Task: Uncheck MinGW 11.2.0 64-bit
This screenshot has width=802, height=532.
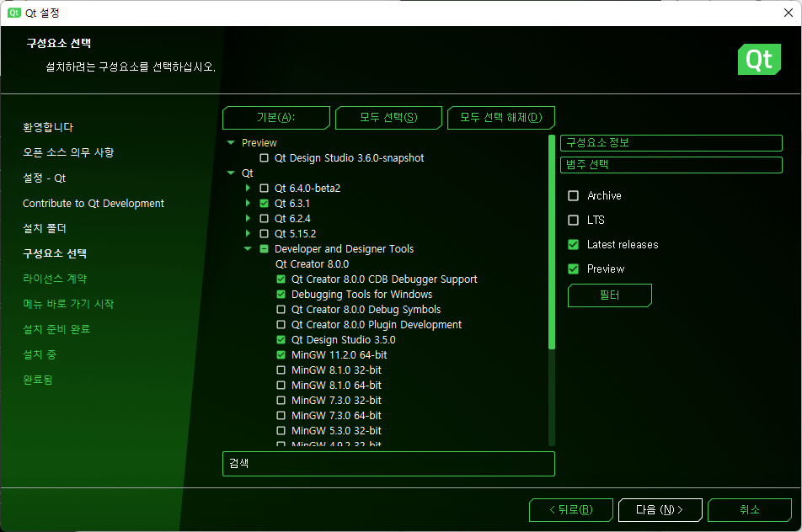Action: [x=281, y=354]
